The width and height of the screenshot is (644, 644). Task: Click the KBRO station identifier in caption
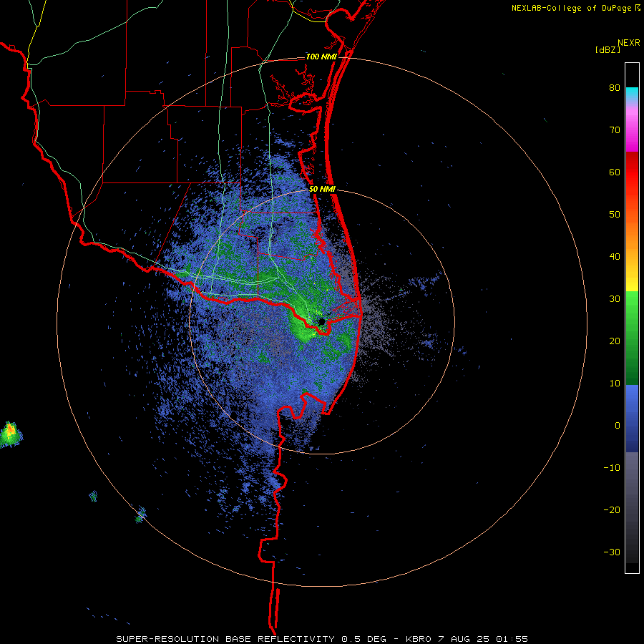pyautogui.click(x=419, y=639)
